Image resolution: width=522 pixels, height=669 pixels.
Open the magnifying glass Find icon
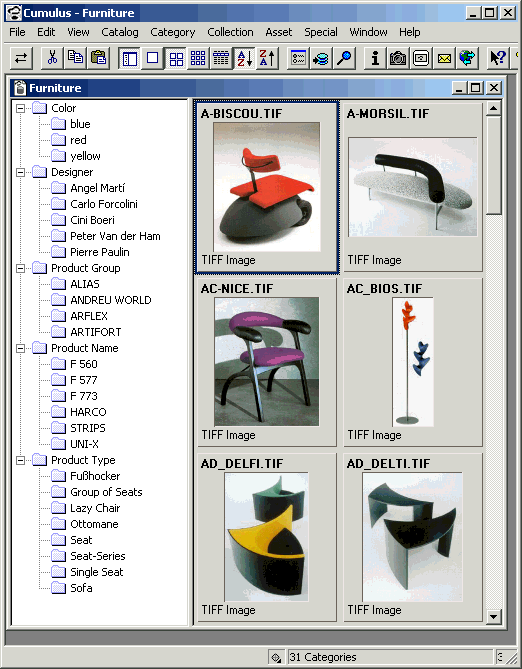(x=344, y=58)
